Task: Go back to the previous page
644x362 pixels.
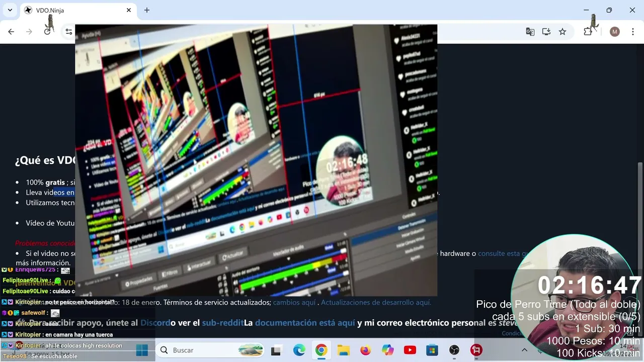Action: pos(11,32)
